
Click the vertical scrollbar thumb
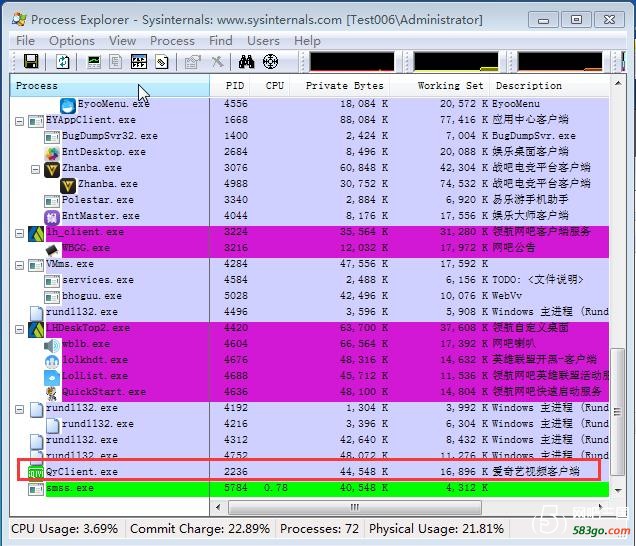pos(618,412)
